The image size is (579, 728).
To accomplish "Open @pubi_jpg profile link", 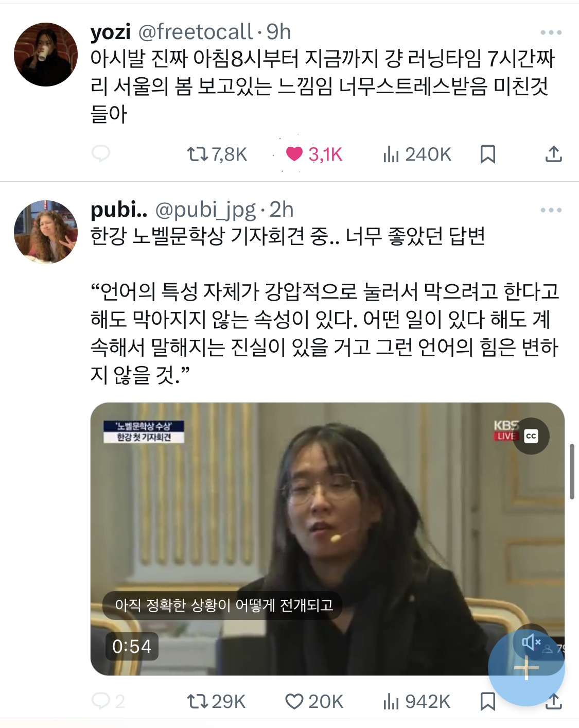I will pos(205,210).
